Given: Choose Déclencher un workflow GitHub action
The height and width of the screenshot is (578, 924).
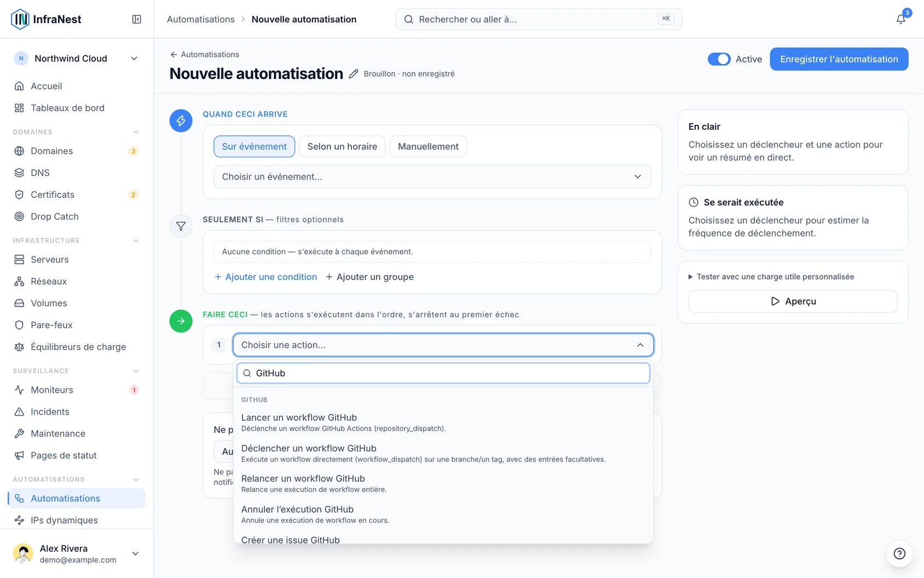Looking at the screenshot, I should tap(443, 453).
